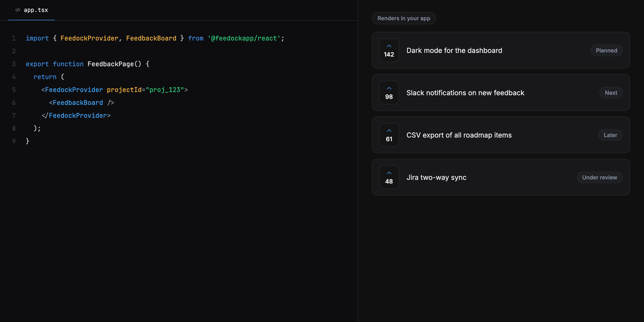Click the Next status badge

611,93
